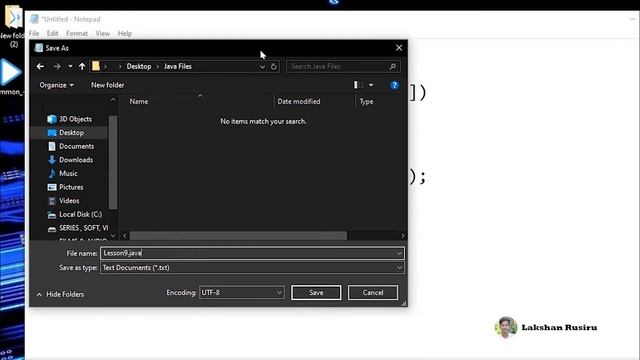The image size is (640, 360).
Task: Open the Save as type dropdown
Action: tap(252, 268)
